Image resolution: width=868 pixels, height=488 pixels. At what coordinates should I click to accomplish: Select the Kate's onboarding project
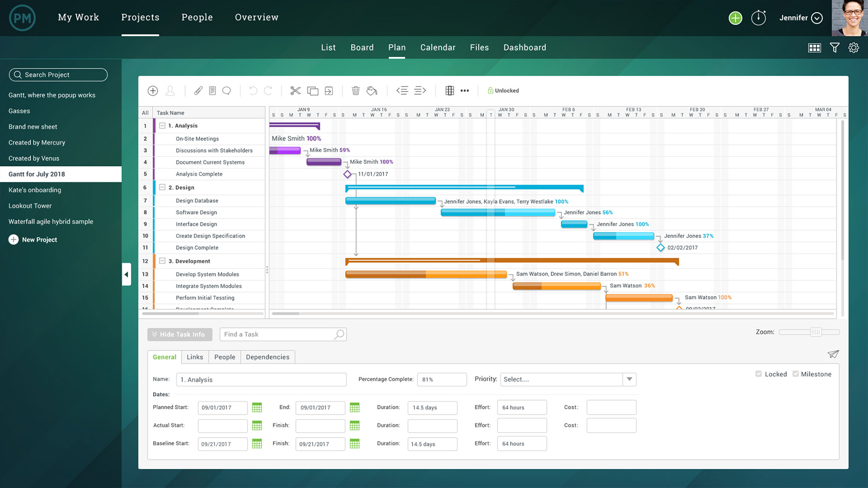(x=35, y=190)
